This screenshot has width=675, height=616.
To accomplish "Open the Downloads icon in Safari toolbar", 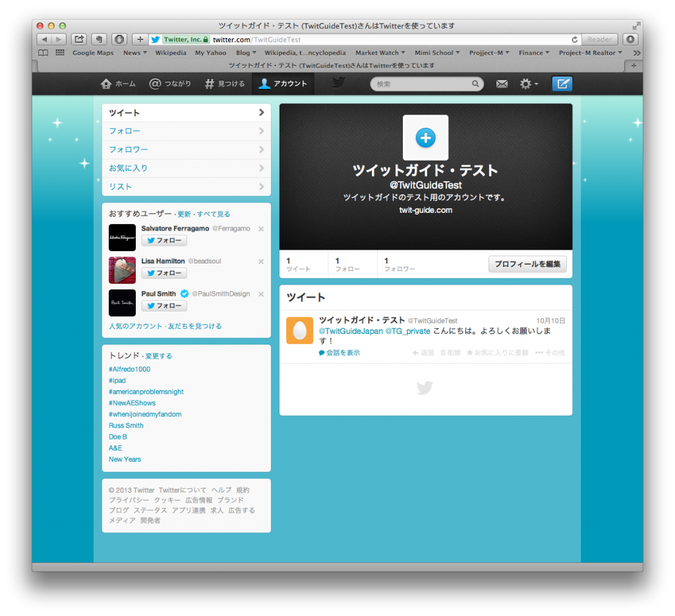I will coord(630,40).
